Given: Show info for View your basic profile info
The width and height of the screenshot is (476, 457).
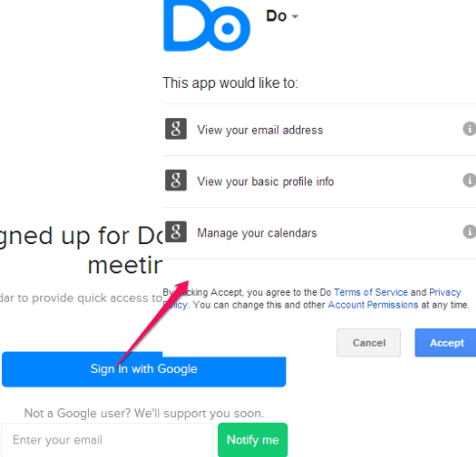Looking at the screenshot, I should coord(469,180).
